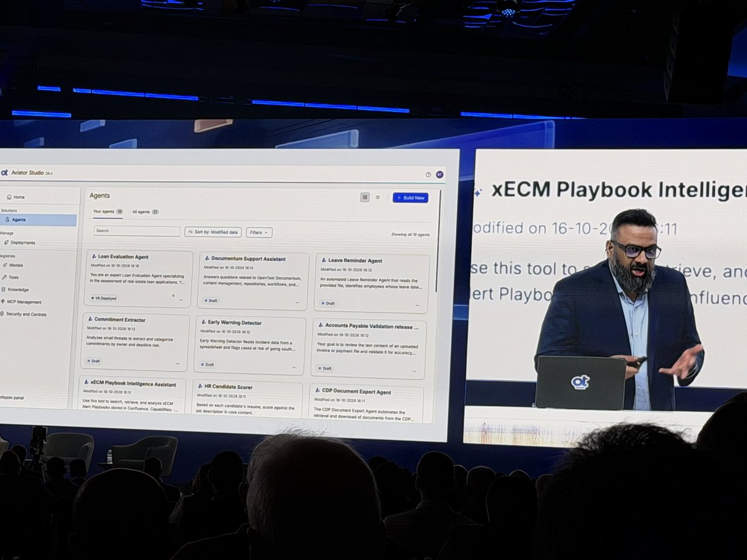Open the Early Warning Detector card

point(250,344)
